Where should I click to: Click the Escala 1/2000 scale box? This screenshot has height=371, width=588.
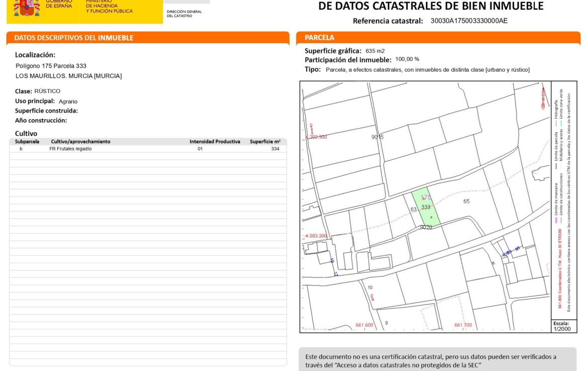pos(562,326)
